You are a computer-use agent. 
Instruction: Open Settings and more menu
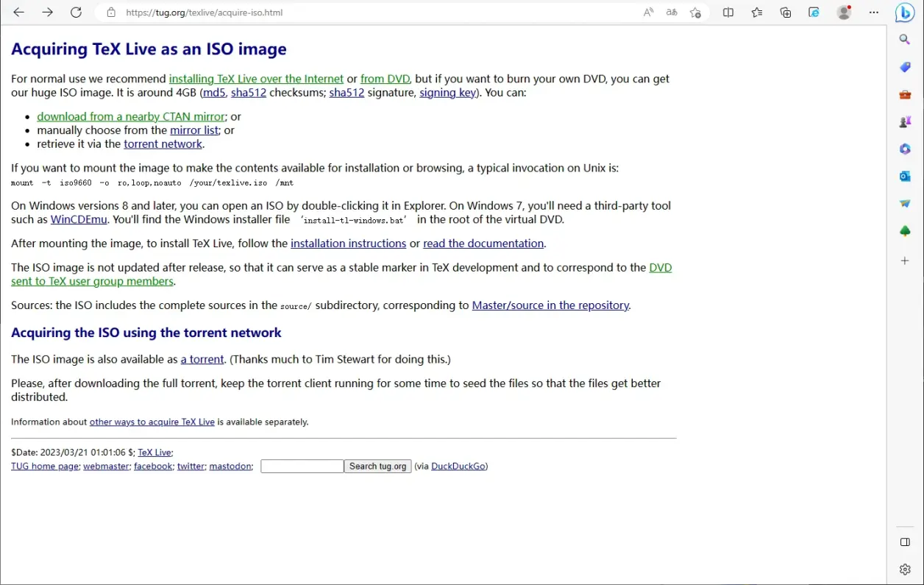tap(874, 13)
